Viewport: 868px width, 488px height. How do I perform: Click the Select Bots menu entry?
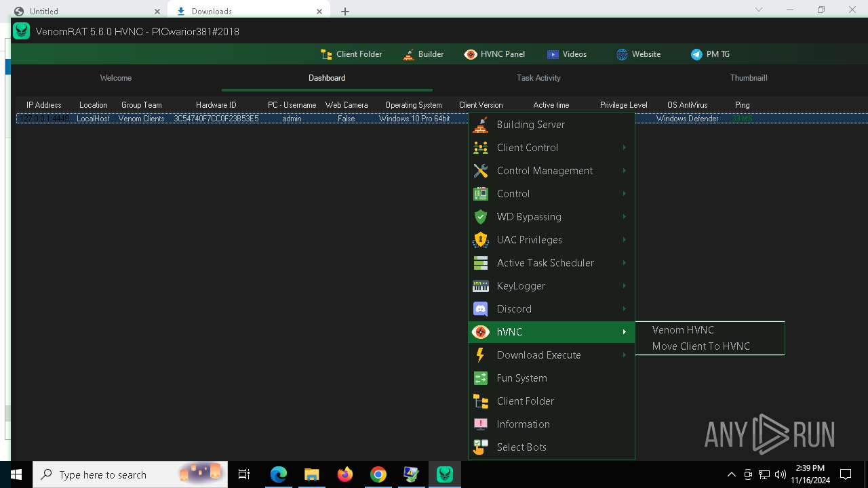[x=551, y=447]
